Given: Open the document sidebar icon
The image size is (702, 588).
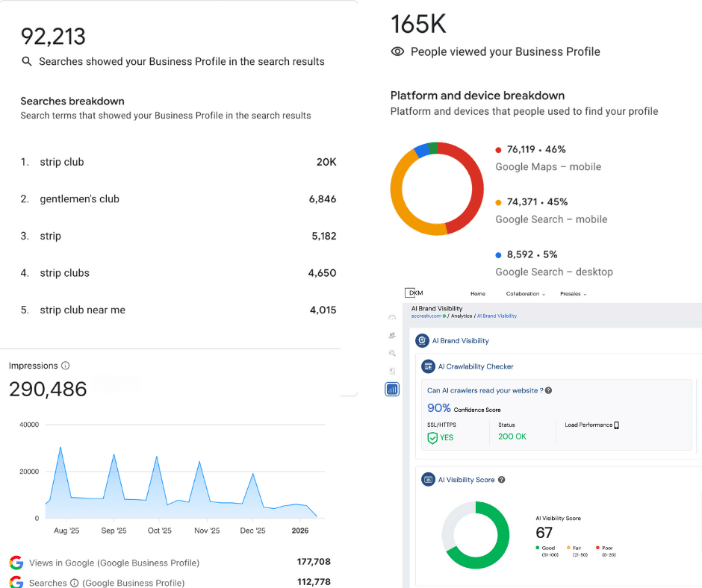Looking at the screenshot, I should [392, 371].
